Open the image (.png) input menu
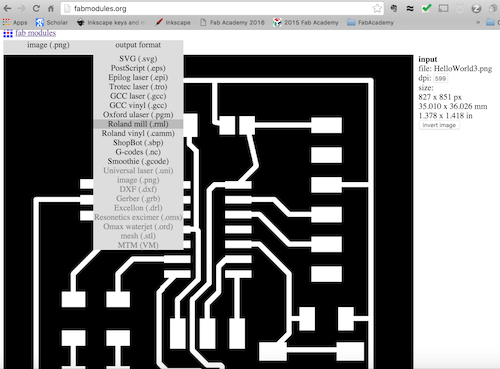Viewport: 500px width, 369px height. pyautogui.click(x=48, y=45)
